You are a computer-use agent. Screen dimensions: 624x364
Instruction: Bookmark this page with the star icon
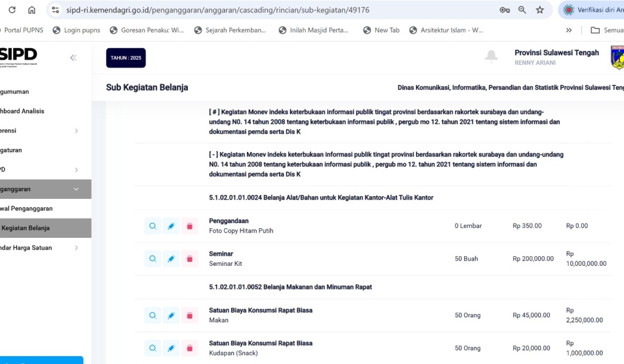pyautogui.click(x=539, y=10)
